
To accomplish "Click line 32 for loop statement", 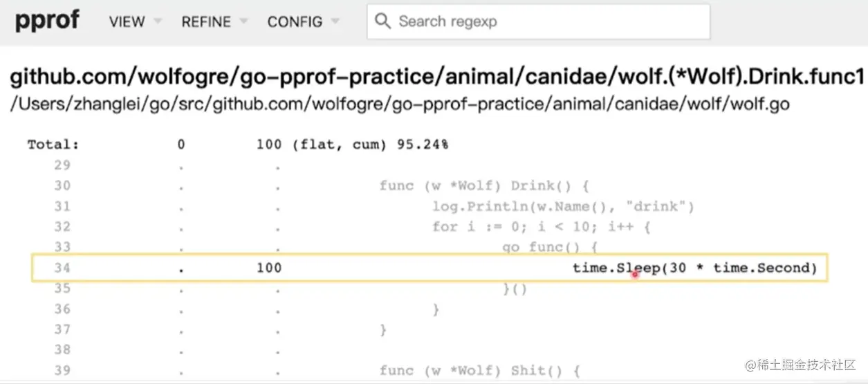I will 542,226.
